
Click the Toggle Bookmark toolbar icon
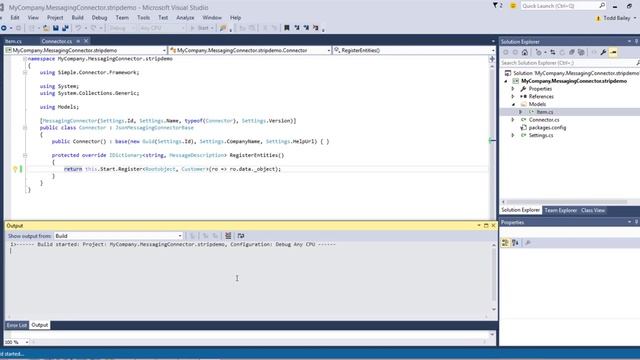[x=287, y=28]
